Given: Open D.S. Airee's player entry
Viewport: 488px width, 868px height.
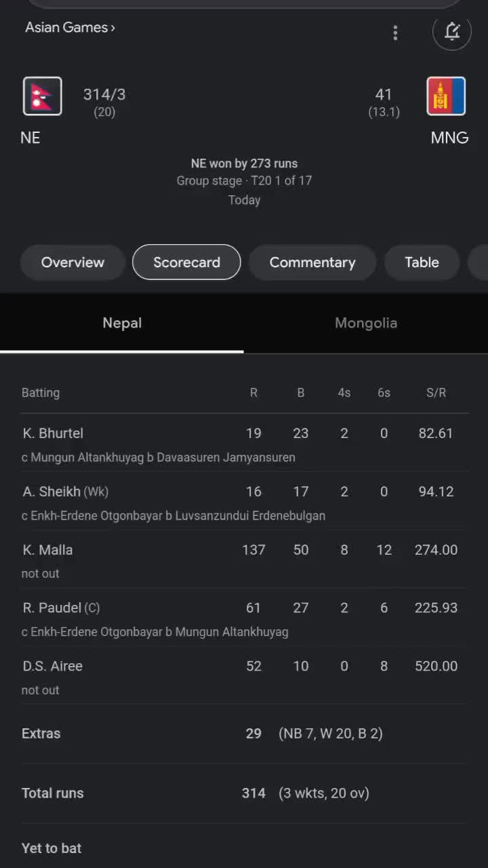Looking at the screenshot, I should [x=53, y=667].
